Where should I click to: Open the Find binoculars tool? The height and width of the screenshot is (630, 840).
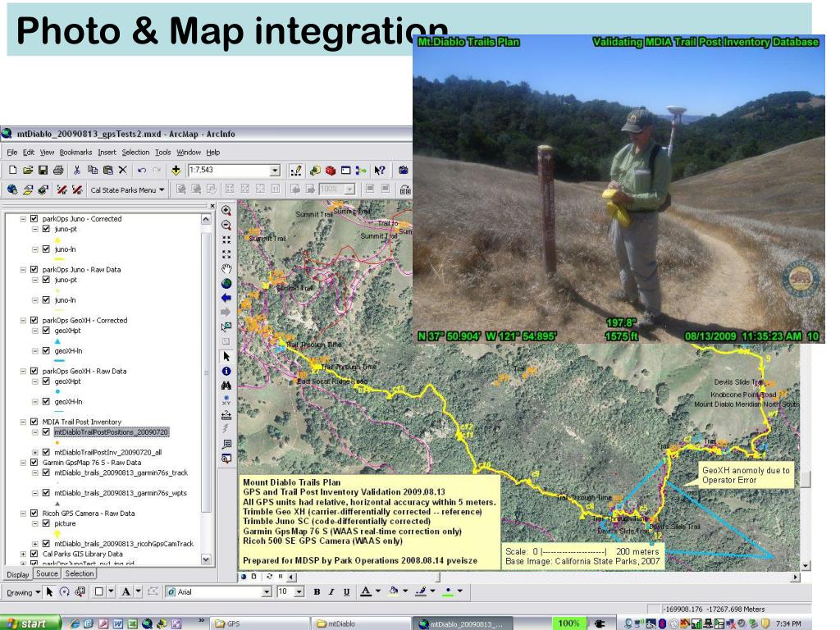point(226,386)
